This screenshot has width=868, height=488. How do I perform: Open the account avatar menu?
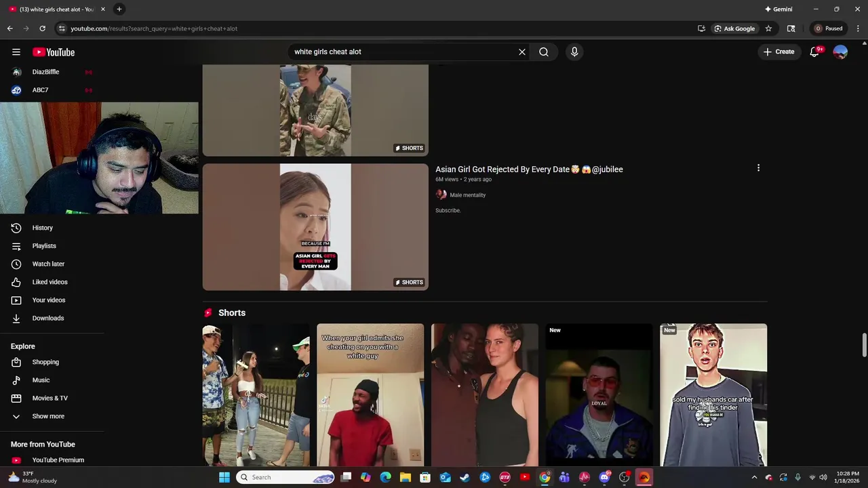click(840, 52)
